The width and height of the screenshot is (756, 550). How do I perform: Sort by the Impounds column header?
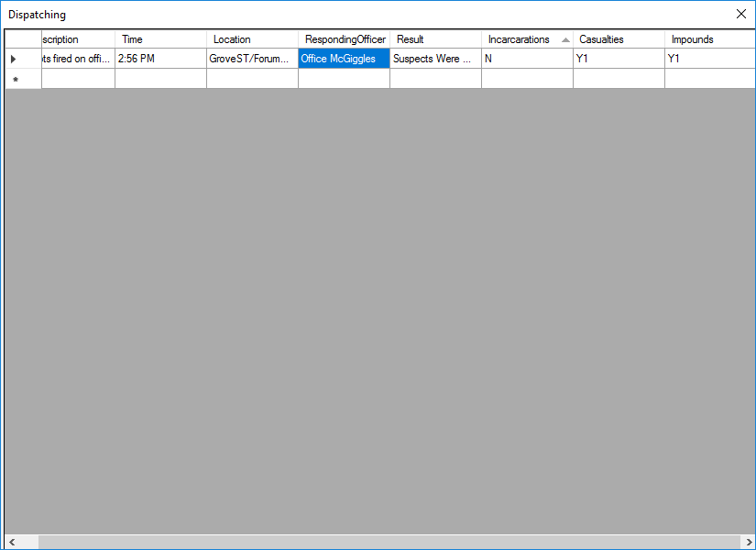710,39
